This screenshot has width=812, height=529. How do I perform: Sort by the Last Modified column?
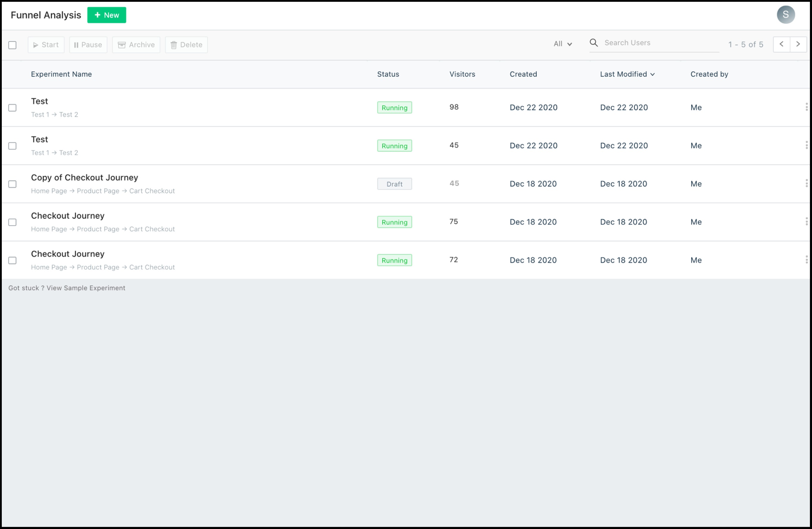tap(627, 74)
